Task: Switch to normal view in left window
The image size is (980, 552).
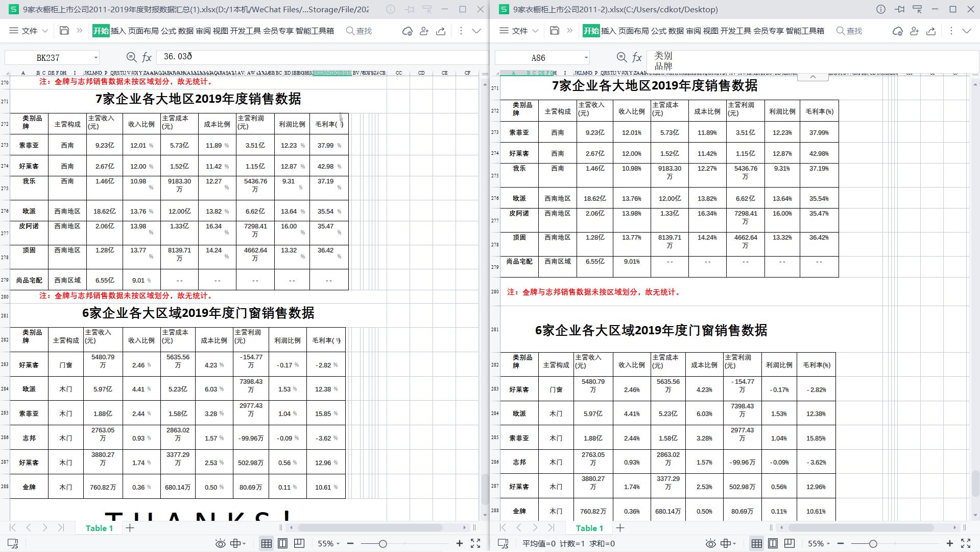Action: [266, 543]
